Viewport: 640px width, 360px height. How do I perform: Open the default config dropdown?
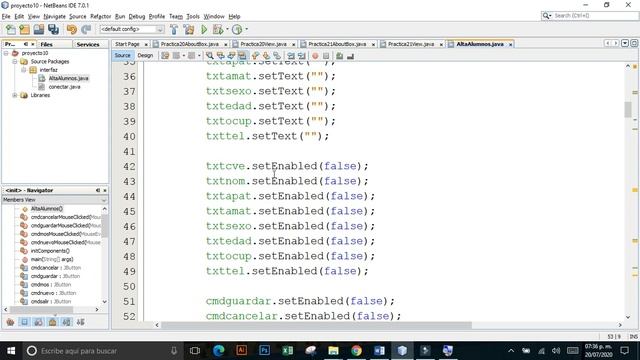(160, 29)
